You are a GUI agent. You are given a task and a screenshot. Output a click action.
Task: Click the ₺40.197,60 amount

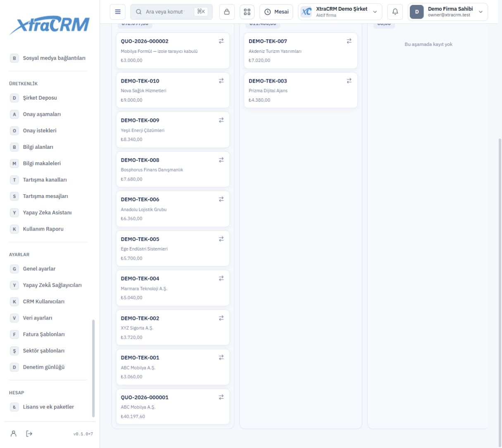point(133,417)
